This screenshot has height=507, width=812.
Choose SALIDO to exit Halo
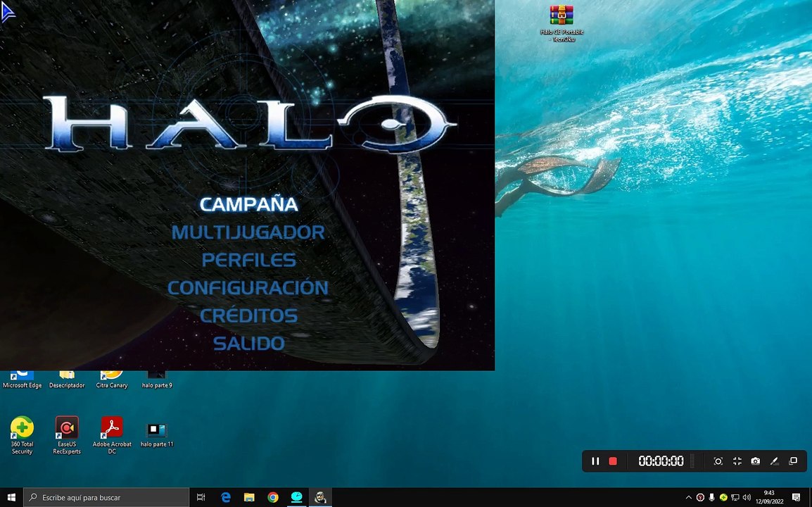[x=249, y=343]
